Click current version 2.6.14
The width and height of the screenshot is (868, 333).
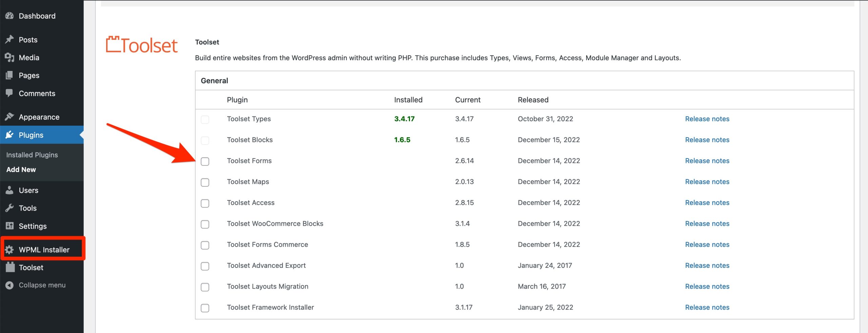click(x=465, y=161)
